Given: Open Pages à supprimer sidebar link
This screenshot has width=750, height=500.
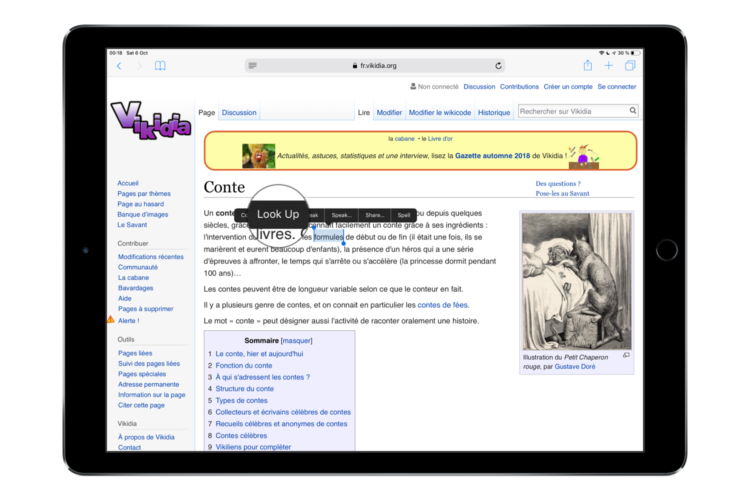Looking at the screenshot, I should pos(145,309).
